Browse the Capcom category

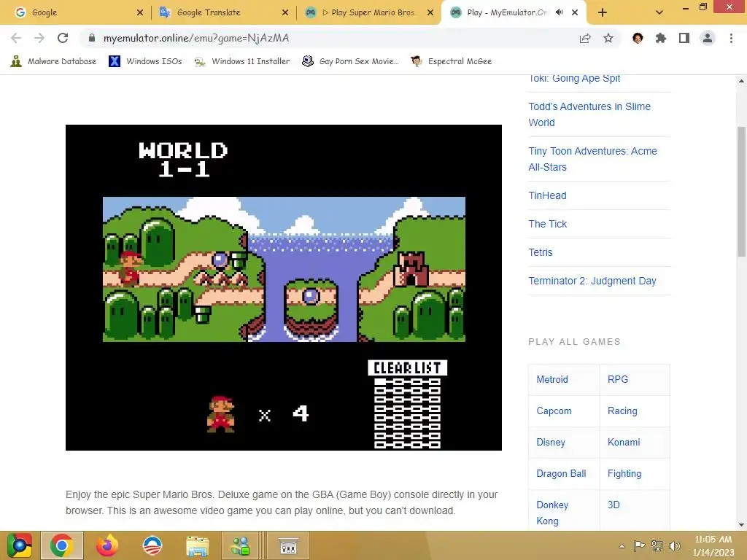554,411
